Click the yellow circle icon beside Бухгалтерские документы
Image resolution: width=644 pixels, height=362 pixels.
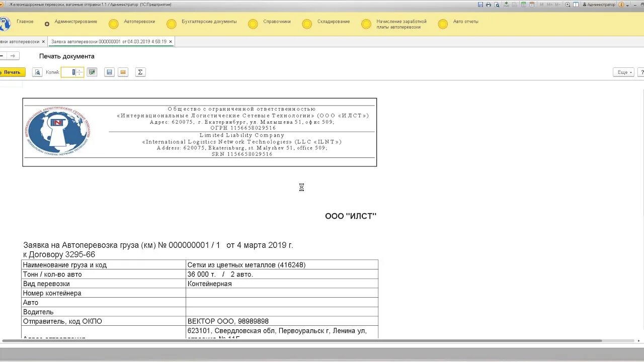[x=172, y=24]
